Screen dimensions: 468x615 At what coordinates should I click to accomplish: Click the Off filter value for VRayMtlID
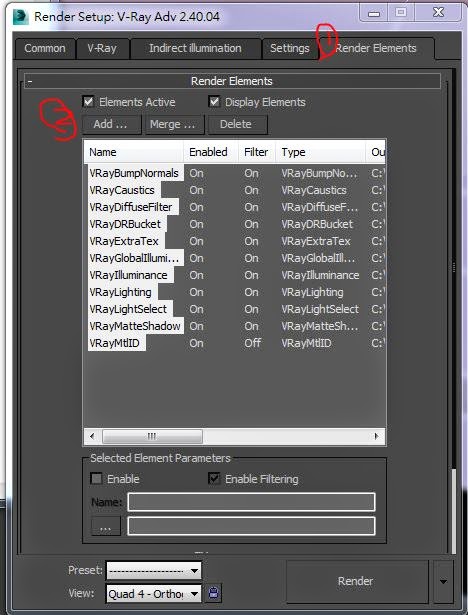coord(253,343)
